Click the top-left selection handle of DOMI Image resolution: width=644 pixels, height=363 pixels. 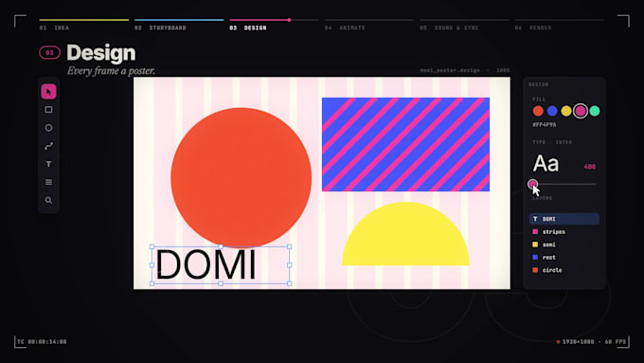(152, 246)
